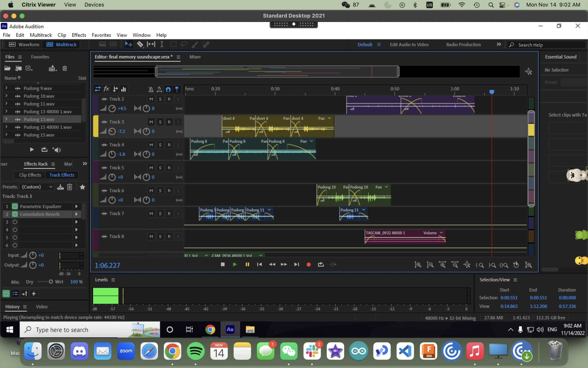Select Edit Audio to Video workspace
The height and width of the screenshot is (368, 588).
(x=409, y=45)
